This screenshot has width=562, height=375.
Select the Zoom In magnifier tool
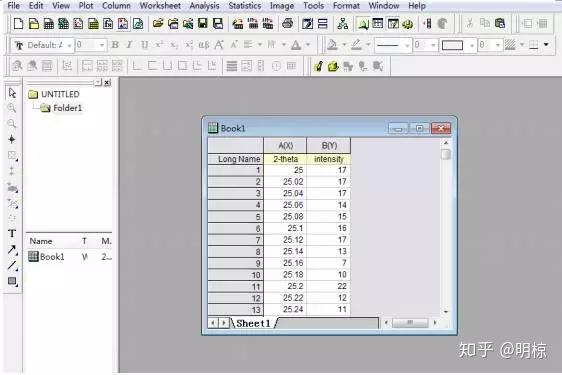pyautogui.click(x=12, y=108)
